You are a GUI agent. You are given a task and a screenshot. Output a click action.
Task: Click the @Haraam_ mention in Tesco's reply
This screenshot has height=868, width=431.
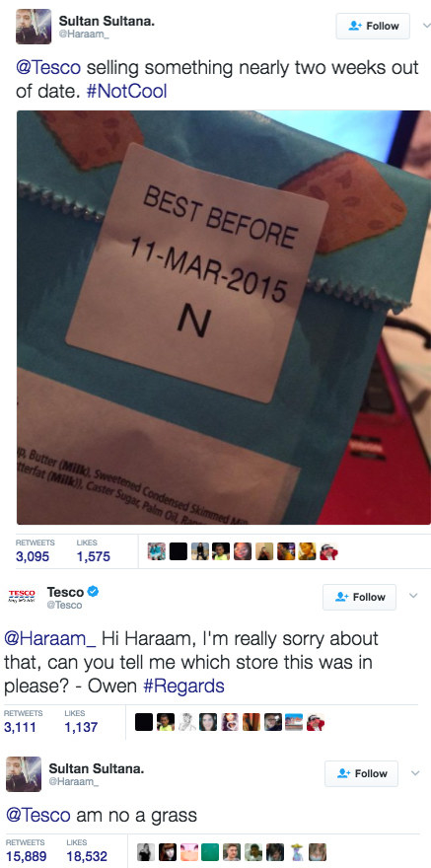(49, 638)
